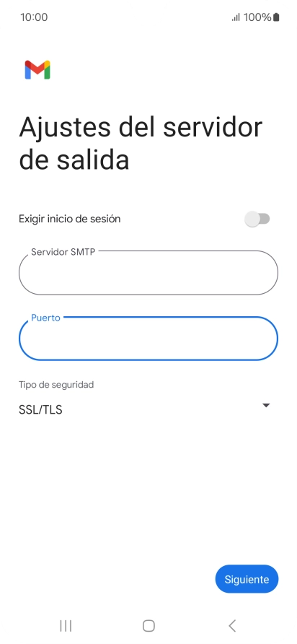Viewport: 297px width, 644px height.
Task: Continue with the Siguiente button
Action: coord(247,579)
